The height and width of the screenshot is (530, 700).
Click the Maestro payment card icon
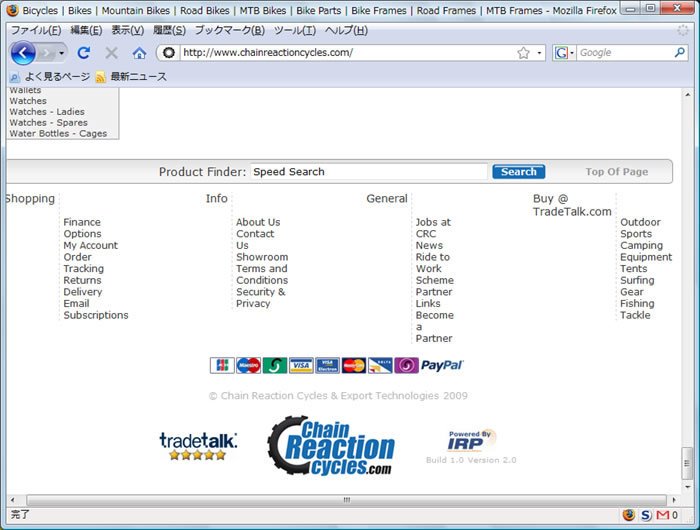coord(248,365)
